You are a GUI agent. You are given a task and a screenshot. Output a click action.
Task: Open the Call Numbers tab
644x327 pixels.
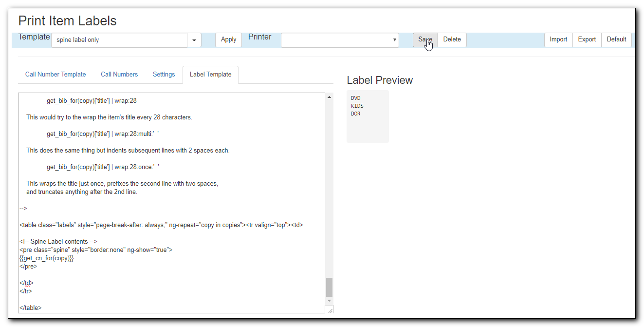(119, 75)
